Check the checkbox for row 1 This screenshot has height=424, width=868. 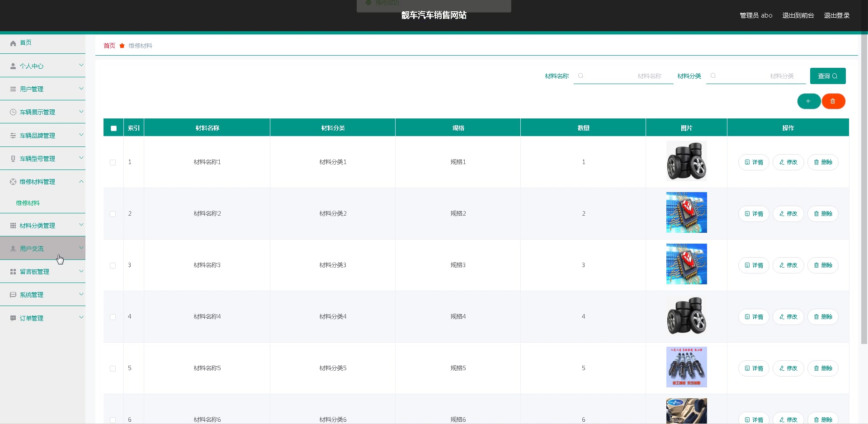[113, 162]
